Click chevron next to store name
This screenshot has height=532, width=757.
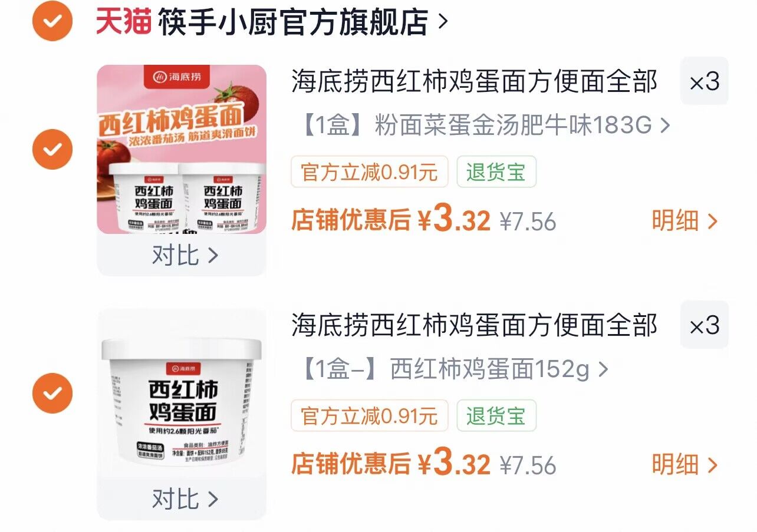point(443,22)
